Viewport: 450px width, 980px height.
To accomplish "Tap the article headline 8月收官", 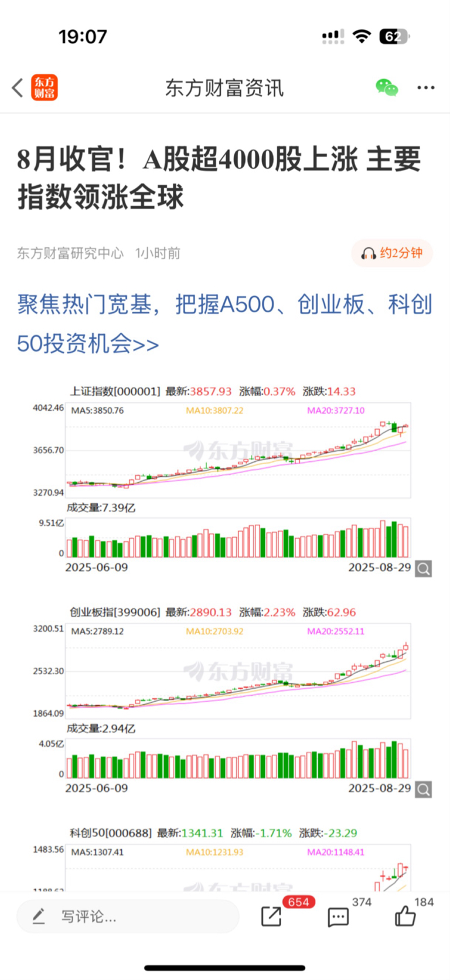I will click(x=219, y=178).
